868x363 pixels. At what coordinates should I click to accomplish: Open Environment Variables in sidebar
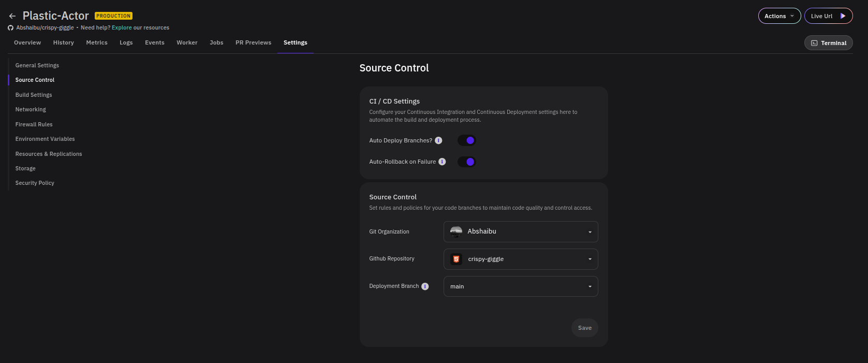pyautogui.click(x=45, y=139)
